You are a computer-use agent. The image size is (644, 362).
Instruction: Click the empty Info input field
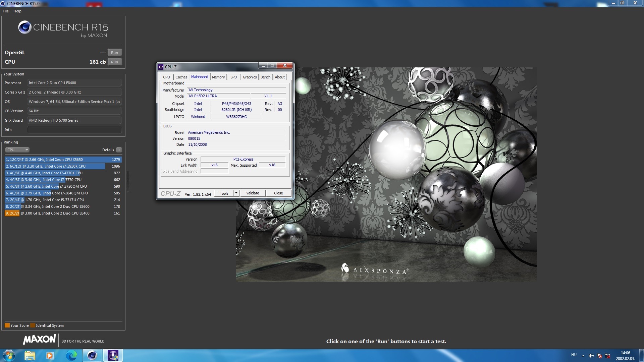74,130
